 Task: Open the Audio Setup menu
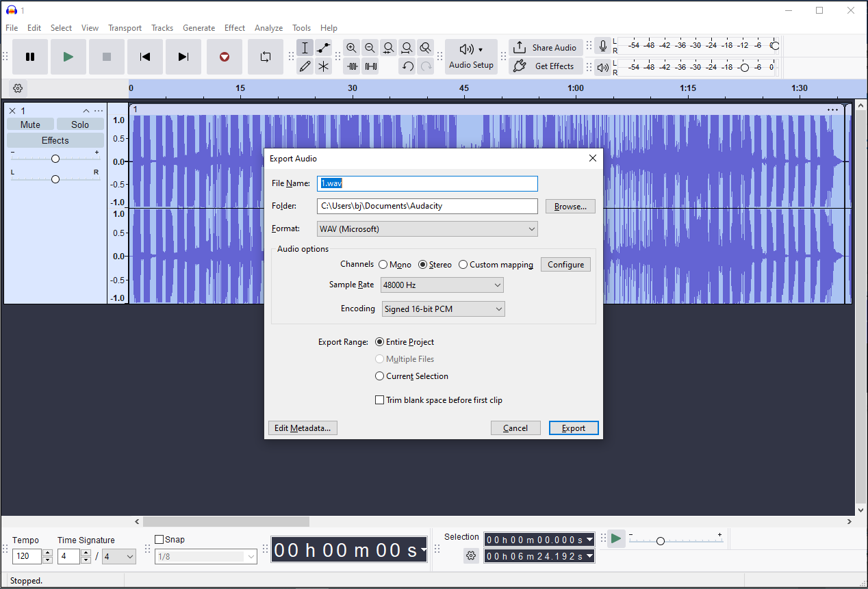coord(471,56)
